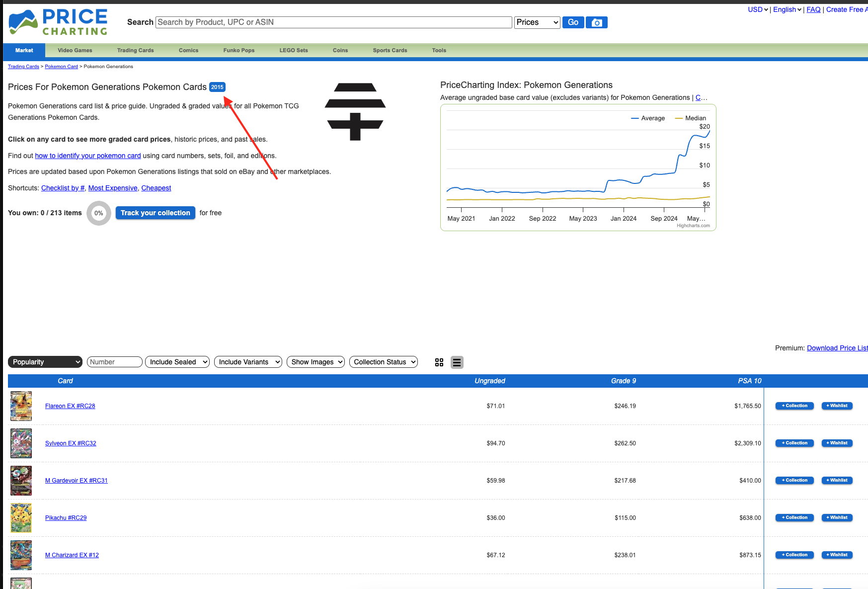
Task: Open the Trading Cards menu
Action: click(136, 50)
